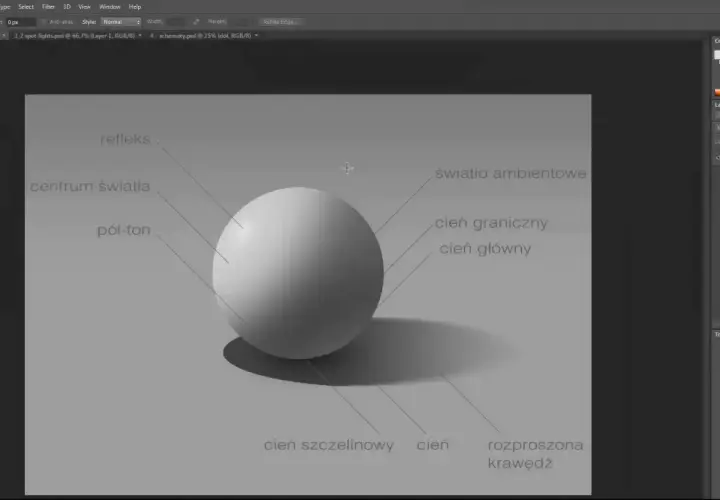Click the Width field in options bar
The image size is (720, 500).
click(x=176, y=22)
